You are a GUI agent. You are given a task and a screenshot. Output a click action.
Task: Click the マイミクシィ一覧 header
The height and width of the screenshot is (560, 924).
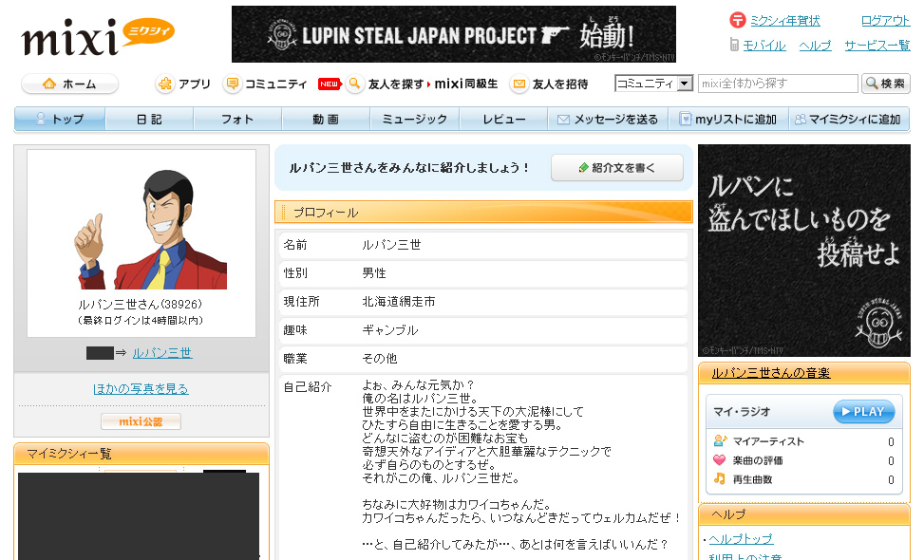(141, 454)
